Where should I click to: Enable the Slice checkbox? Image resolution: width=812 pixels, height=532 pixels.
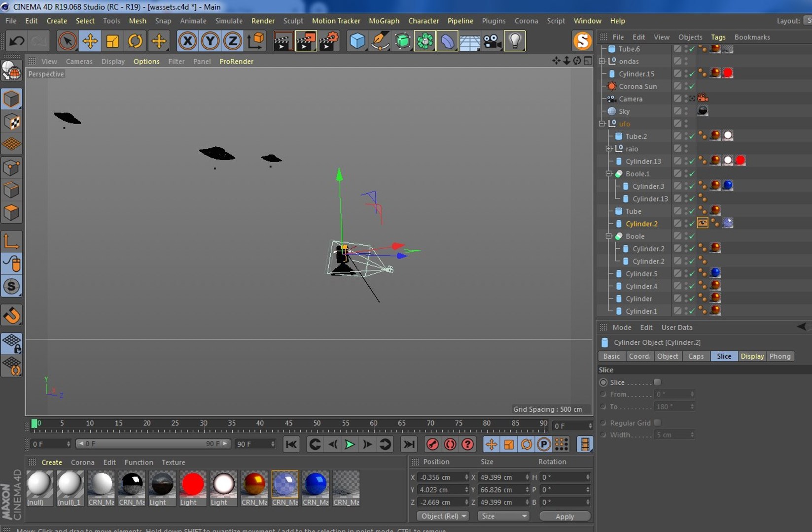[657, 382]
